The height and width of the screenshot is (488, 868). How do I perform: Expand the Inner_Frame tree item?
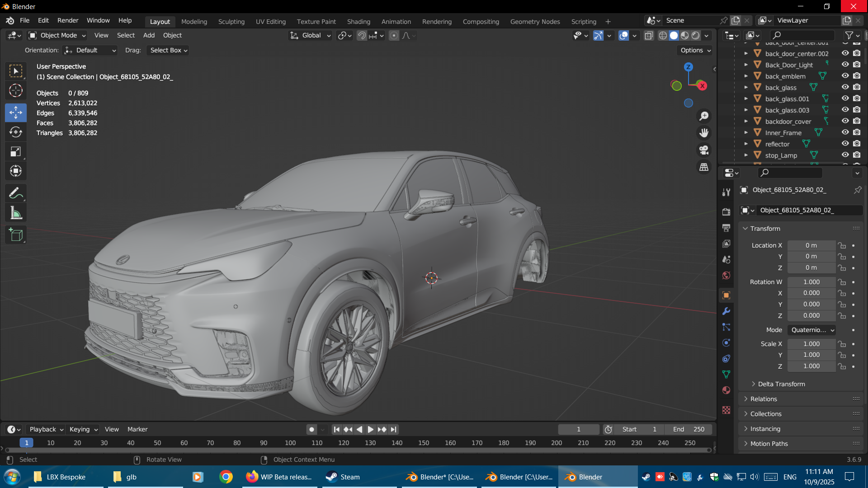coord(746,132)
